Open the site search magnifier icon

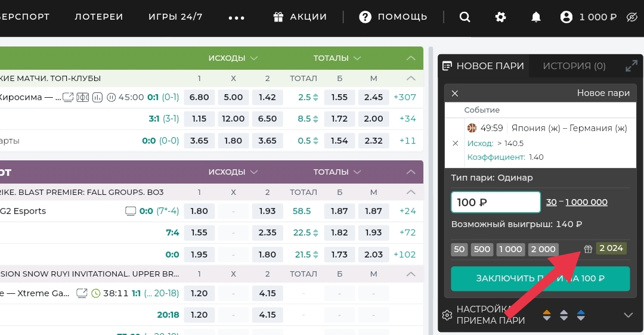click(x=465, y=17)
